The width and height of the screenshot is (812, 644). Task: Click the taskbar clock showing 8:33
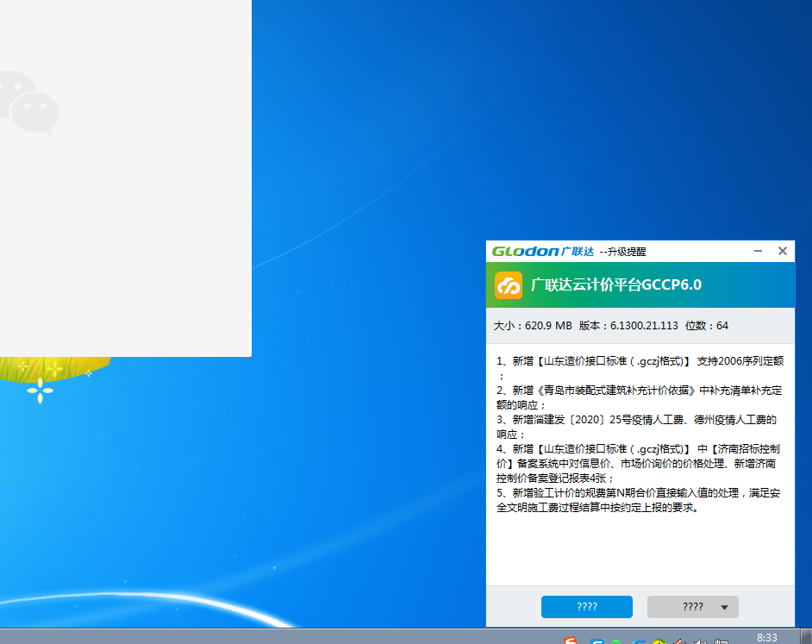[767, 638]
